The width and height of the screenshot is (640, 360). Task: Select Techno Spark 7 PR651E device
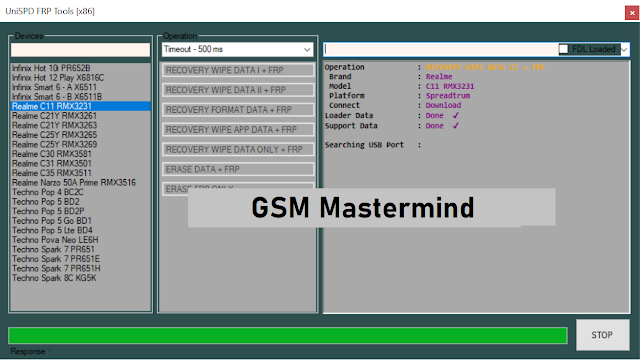(80, 259)
